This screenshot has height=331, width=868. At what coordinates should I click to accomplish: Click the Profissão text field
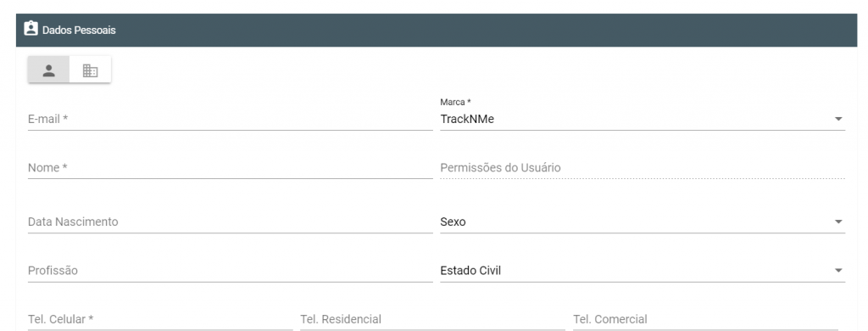pos(231,270)
